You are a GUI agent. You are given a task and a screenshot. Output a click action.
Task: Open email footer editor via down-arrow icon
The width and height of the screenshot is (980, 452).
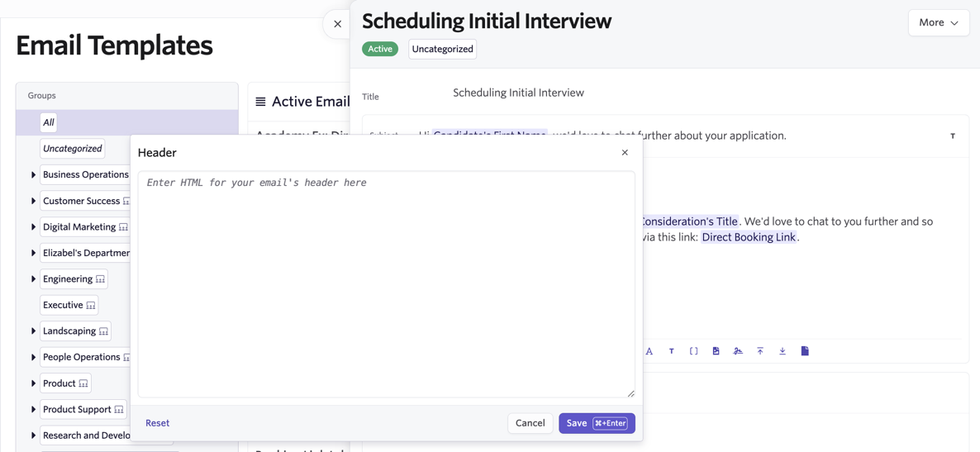(x=782, y=351)
